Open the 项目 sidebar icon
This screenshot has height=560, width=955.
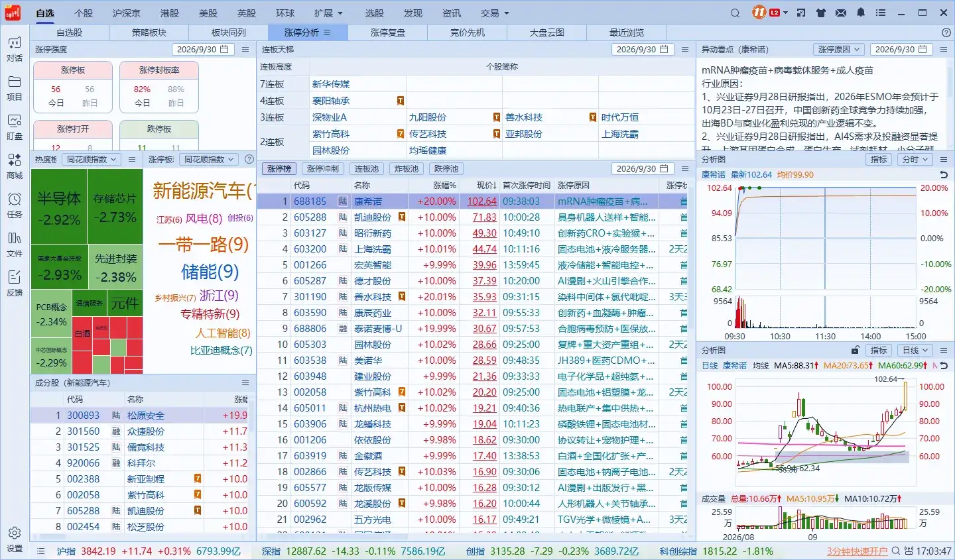[15, 88]
